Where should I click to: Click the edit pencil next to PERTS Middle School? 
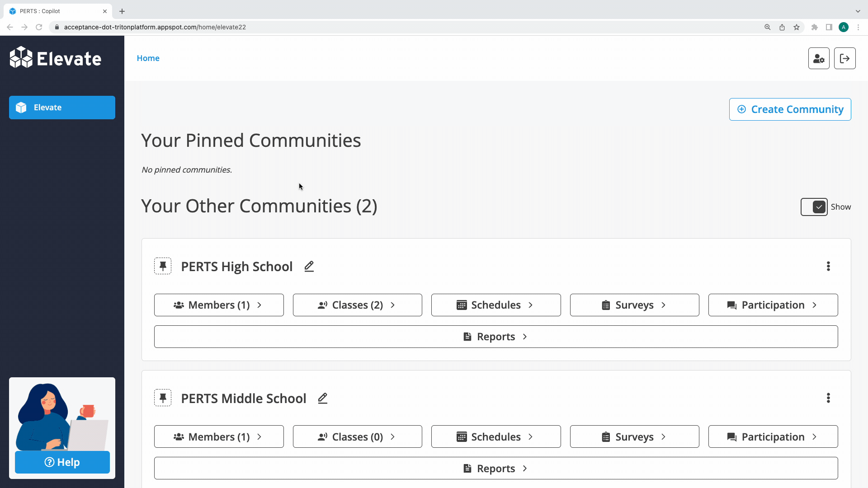click(322, 398)
